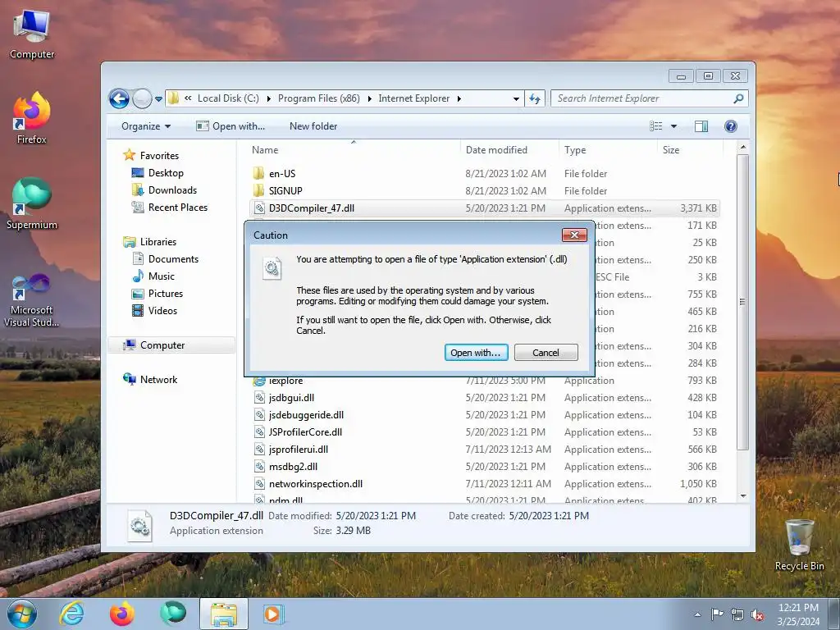Open the Supermium desktop shortcut
The height and width of the screenshot is (630, 840).
[32, 203]
